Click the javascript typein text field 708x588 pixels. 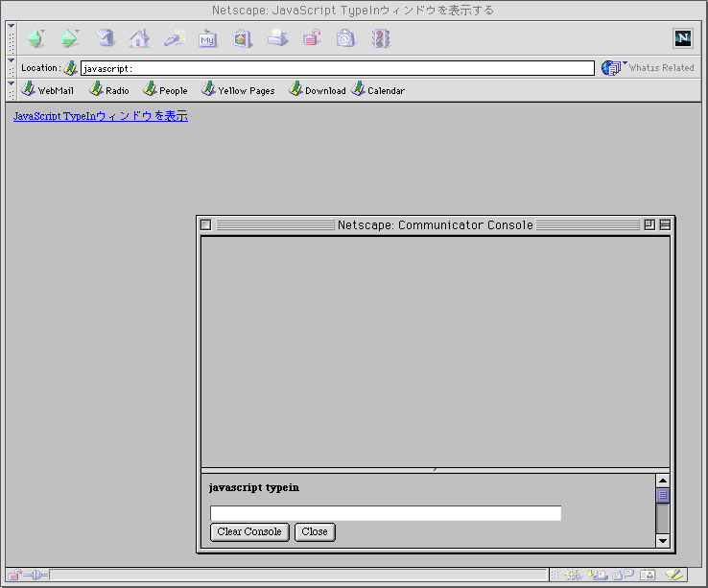point(386,513)
